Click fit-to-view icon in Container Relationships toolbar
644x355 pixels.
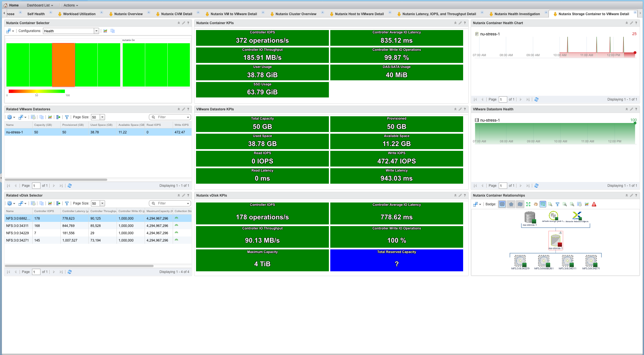(528, 204)
